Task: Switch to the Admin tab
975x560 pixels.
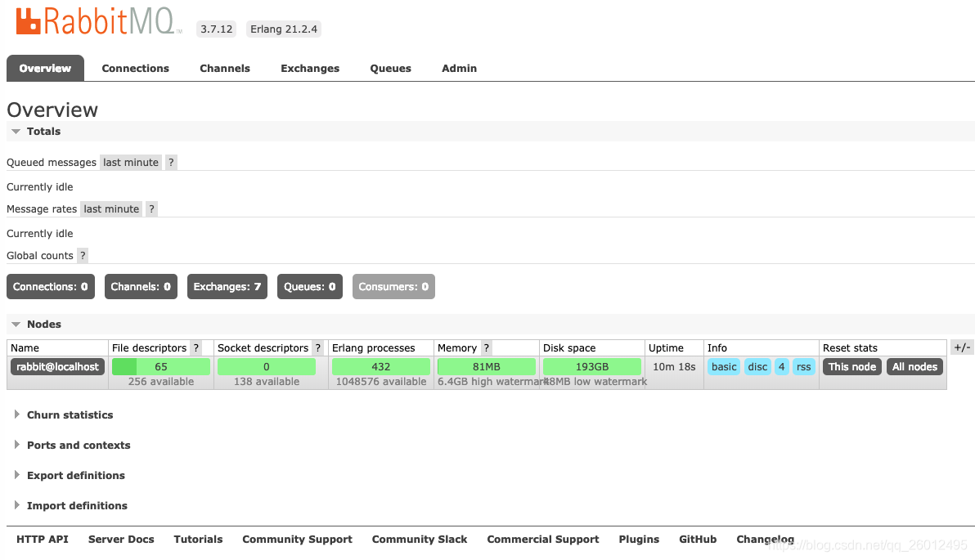Action: coord(459,68)
